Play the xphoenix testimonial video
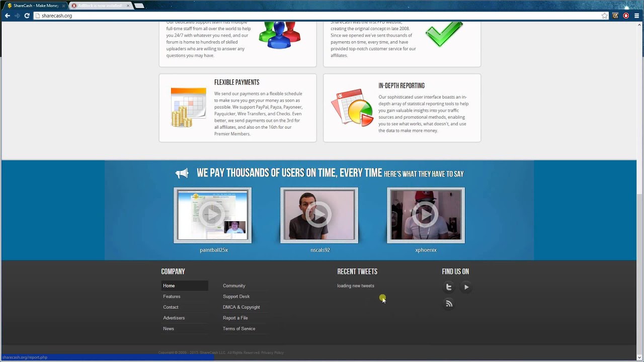Screen dimensions: 644x362 coord(426,215)
